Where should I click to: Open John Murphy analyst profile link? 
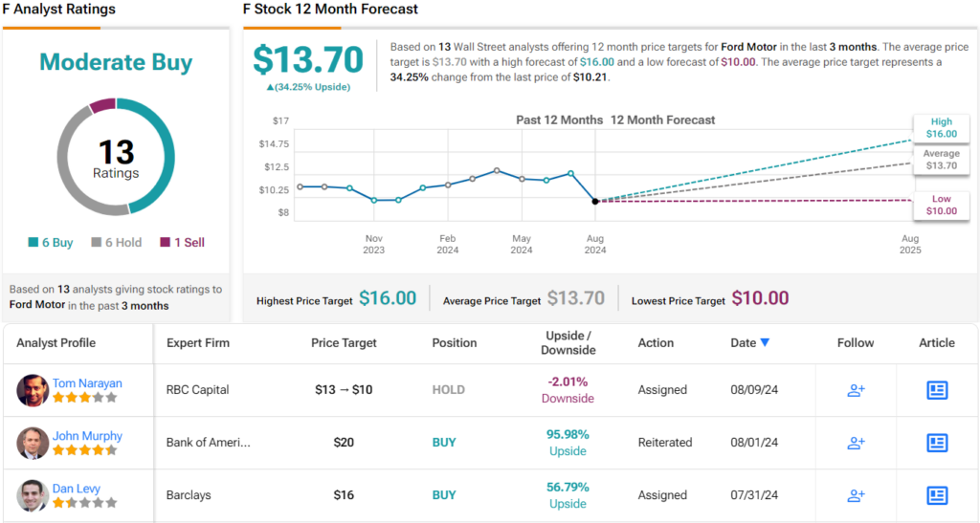[87, 435]
